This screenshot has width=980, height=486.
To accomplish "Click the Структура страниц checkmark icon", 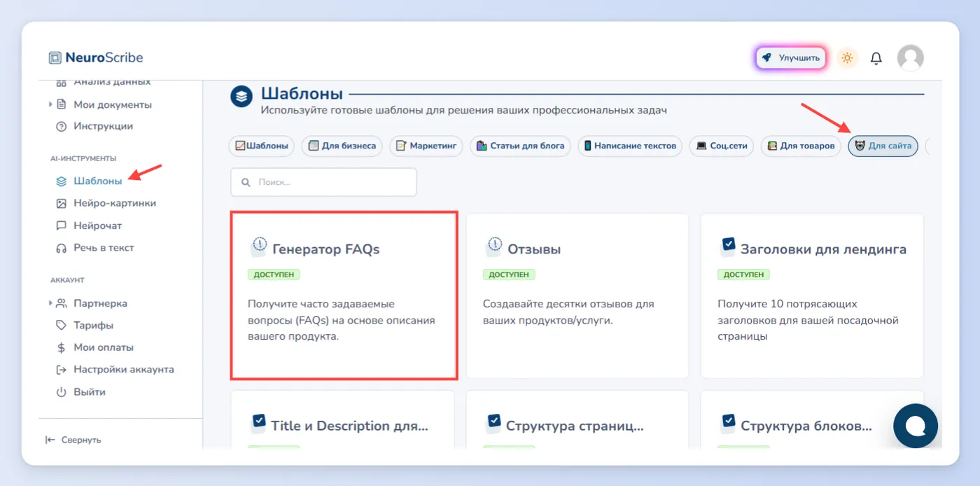I will 493,424.
